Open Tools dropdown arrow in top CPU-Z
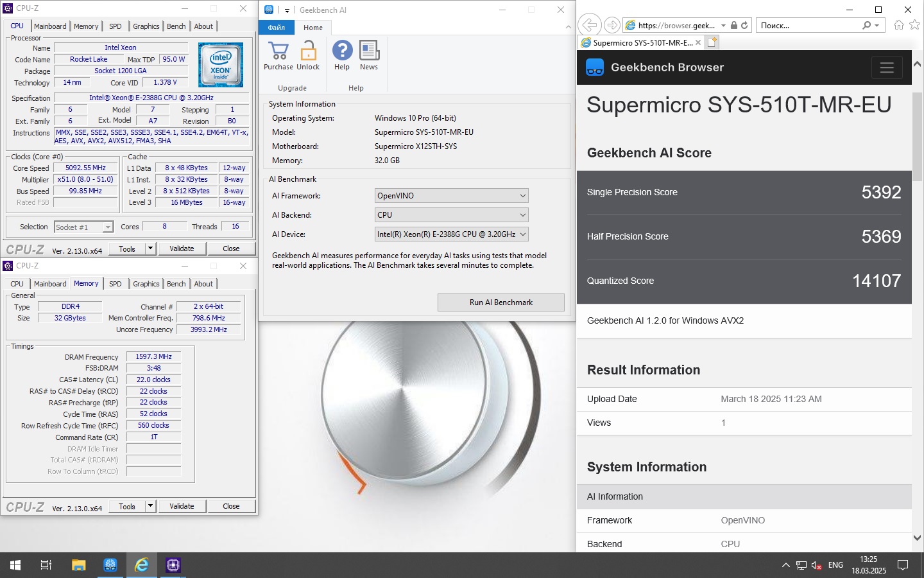The height and width of the screenshot is (578, 924). coord(150,249)
